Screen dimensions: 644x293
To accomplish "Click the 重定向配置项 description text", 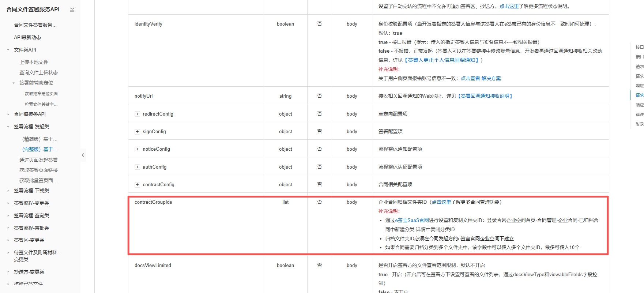I will tap(393, 114).
